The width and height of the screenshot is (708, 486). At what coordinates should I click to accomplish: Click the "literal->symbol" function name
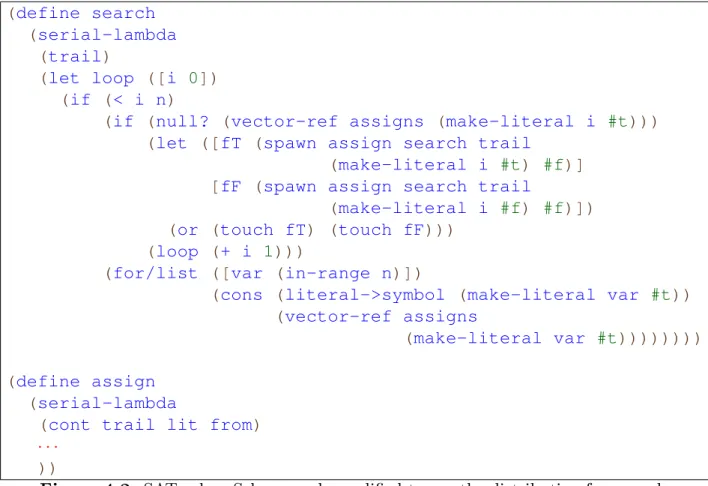(x=364, y=295)
